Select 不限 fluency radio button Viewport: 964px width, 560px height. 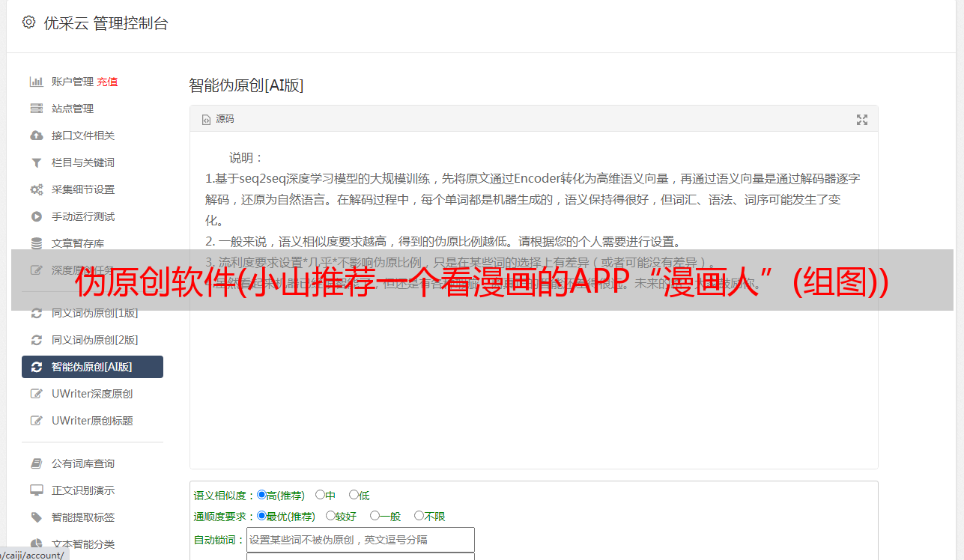pos(419,516)
